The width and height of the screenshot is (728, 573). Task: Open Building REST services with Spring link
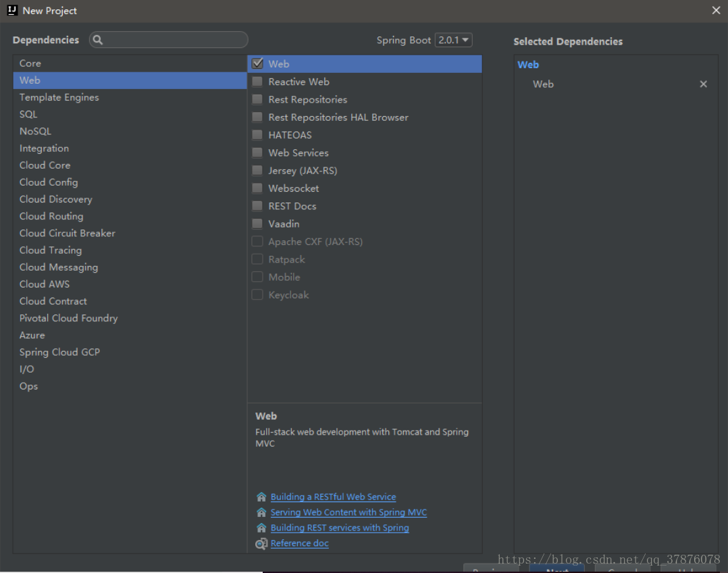tap(340, 528)
